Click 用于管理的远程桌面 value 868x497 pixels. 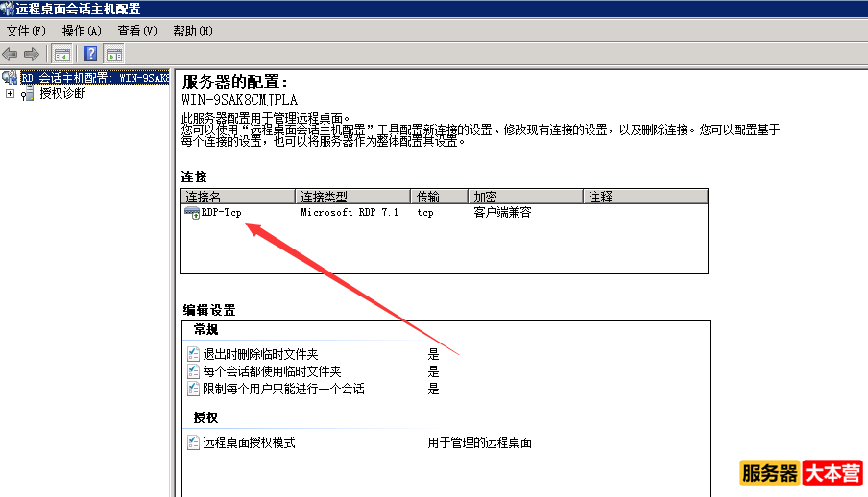(x=479, y=442)
